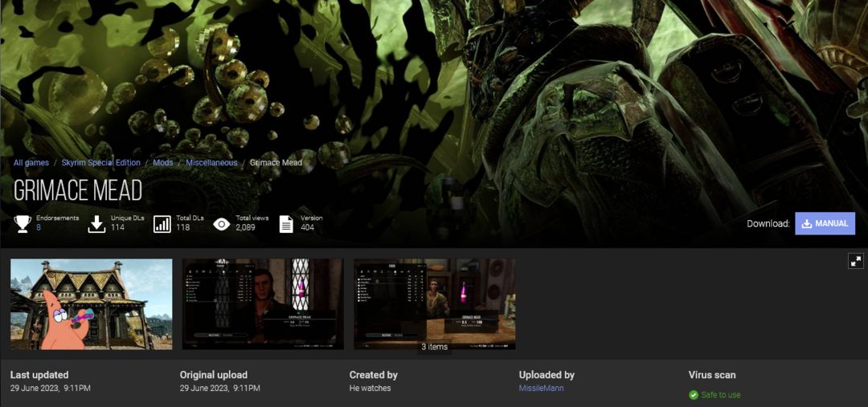Click the Version document icon
Viewport: 868px width, 407px height.
click(286, 223)
